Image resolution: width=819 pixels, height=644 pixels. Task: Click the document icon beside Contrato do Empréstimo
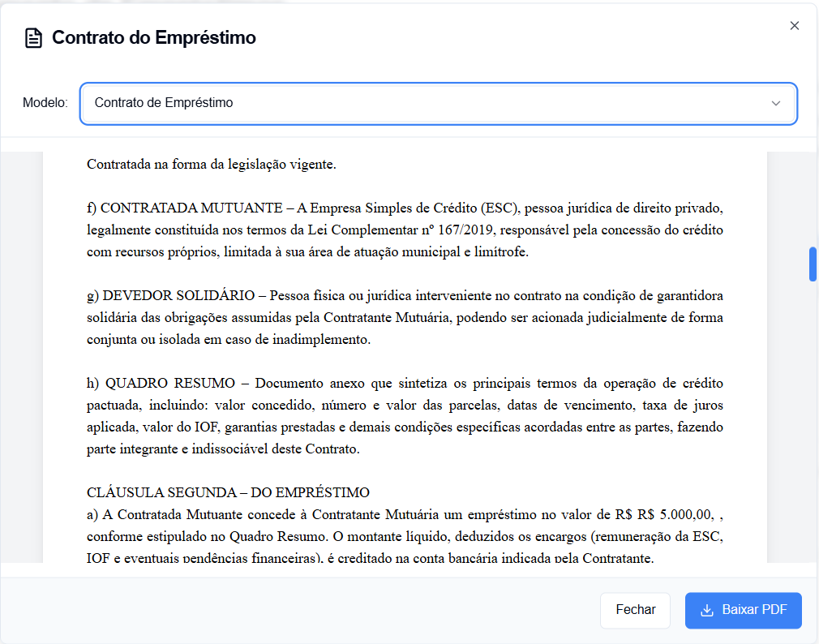point(33,38)
